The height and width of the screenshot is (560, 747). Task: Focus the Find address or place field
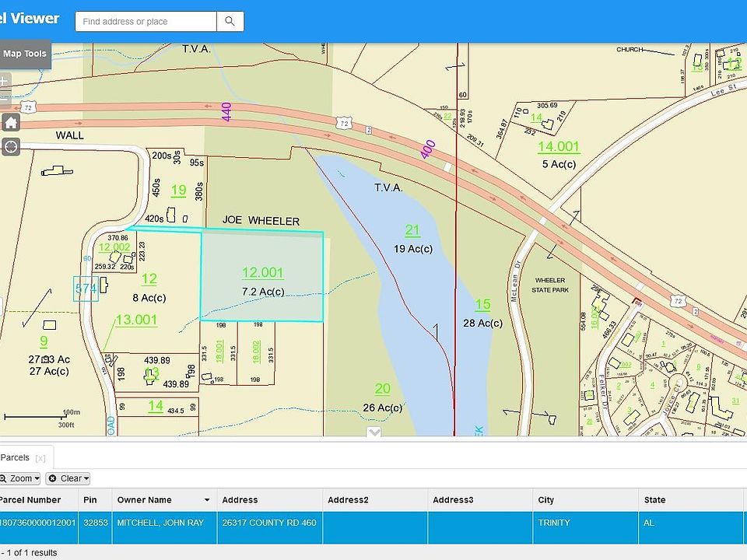[146, 22]
